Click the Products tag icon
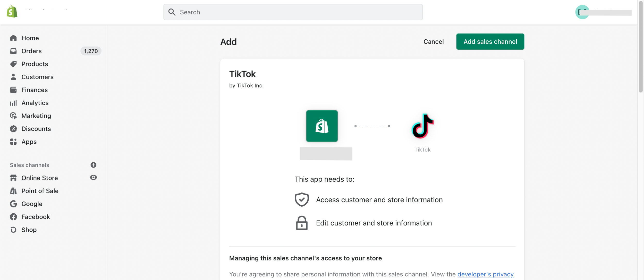644x280 pixels. point(13,64)
